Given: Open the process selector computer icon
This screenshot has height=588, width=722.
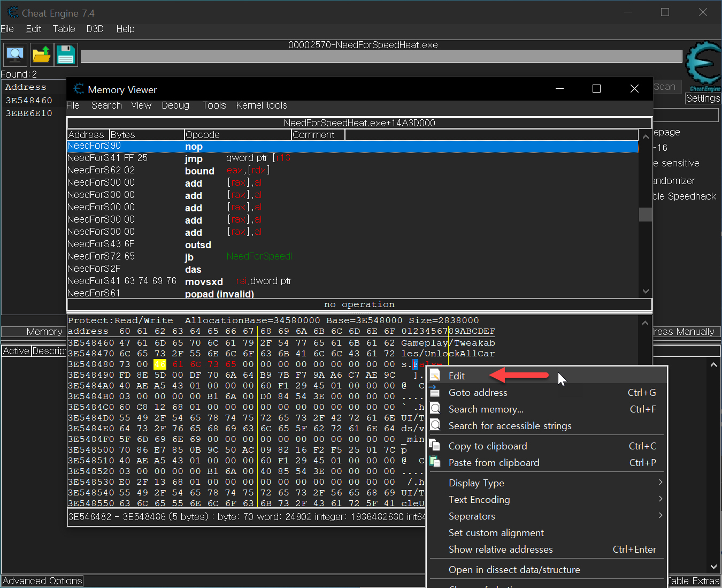Looking at the screenshot, I should click(15, 55).
